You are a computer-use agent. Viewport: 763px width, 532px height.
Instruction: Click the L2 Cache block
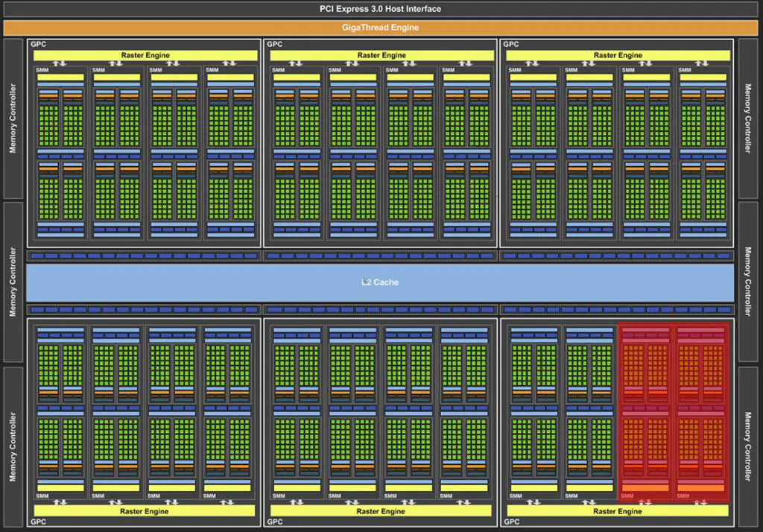(381, 282)
